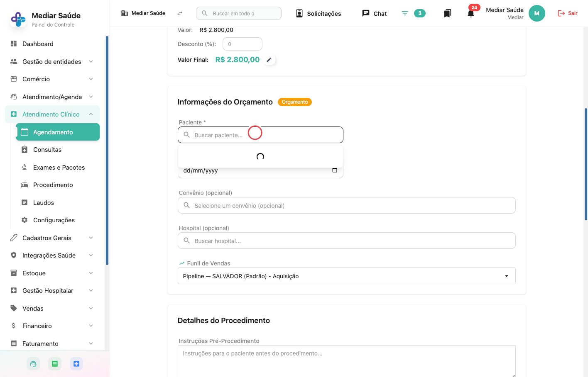The image size is (588, 377).
Task: Collapse the Atendimento Clínico section chevron
Action: pos(91,114)
